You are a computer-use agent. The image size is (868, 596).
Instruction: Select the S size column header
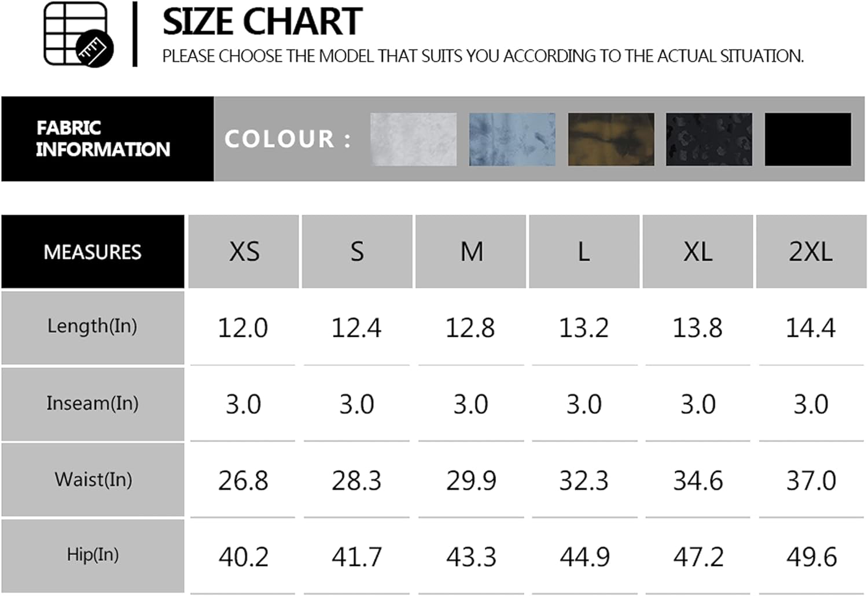click(x=357, y=252)
